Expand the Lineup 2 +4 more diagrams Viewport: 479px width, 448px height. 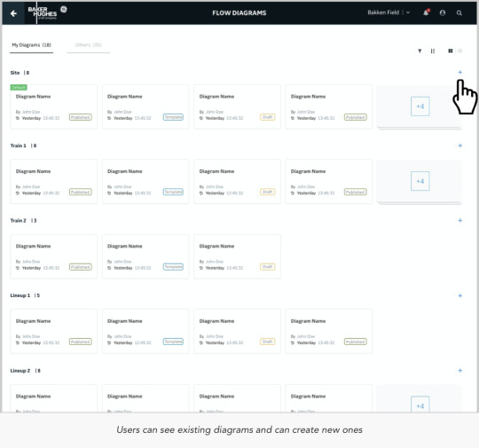coord(420,405)
